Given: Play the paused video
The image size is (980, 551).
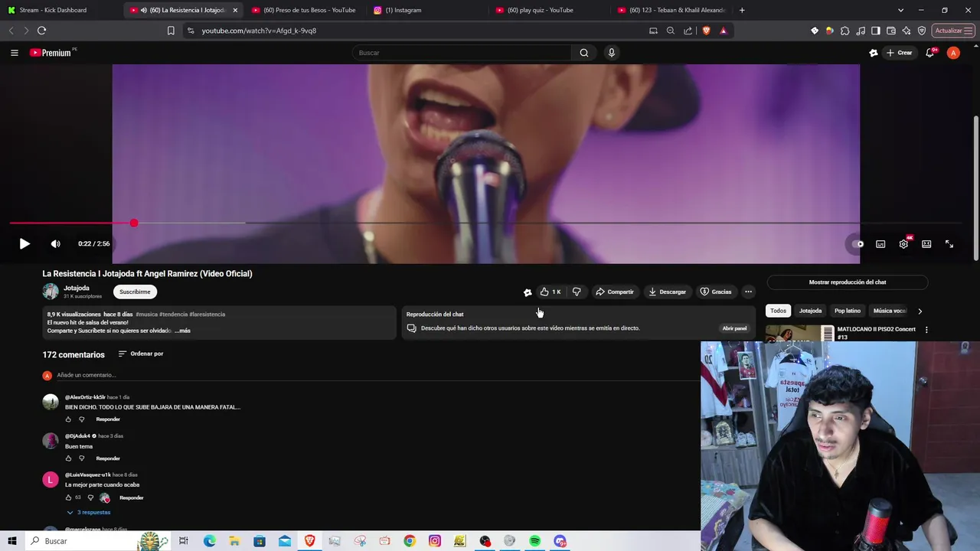Looking at the screenshot, I should pos(24,243).
